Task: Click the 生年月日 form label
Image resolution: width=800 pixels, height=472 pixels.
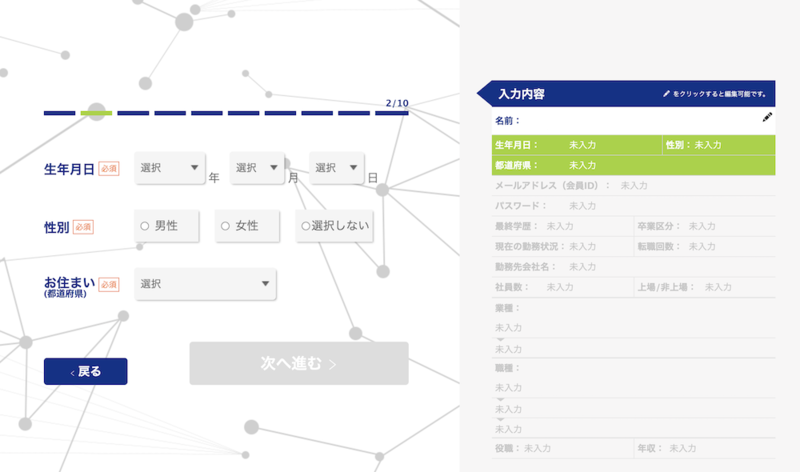Action: pos(69,169)
